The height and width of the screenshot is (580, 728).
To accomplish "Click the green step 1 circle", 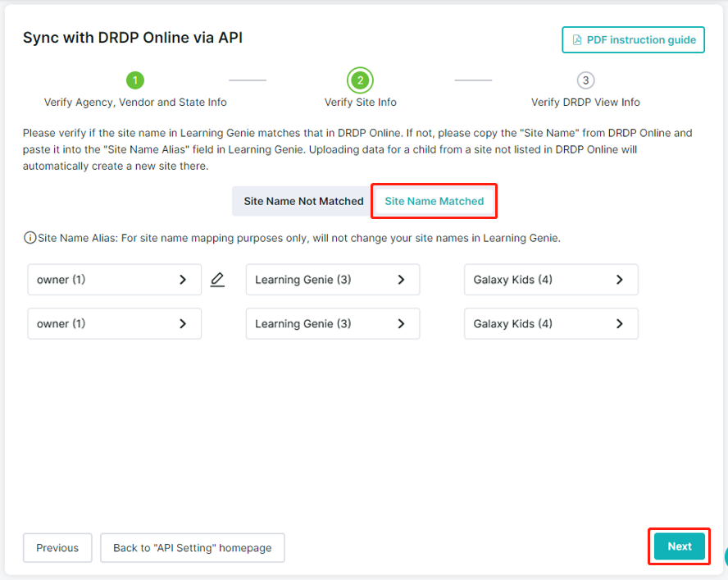I will coord(135,80).
